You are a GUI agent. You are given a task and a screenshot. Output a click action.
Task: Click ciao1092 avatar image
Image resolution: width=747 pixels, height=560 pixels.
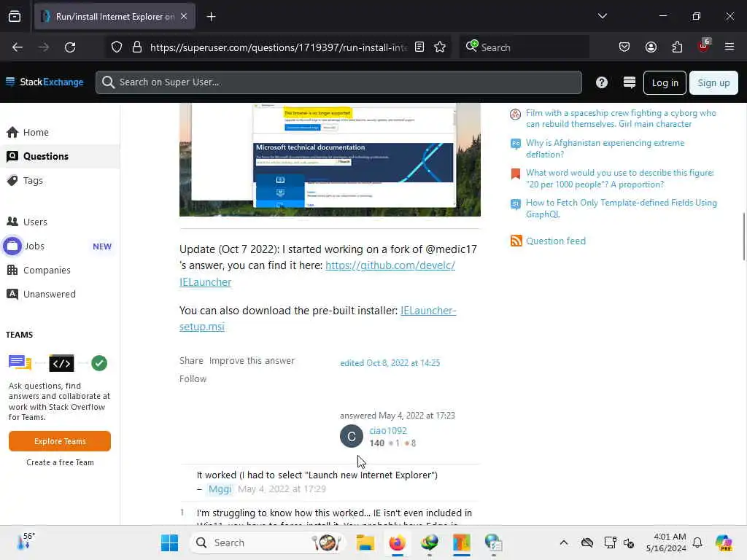point(352,436)
